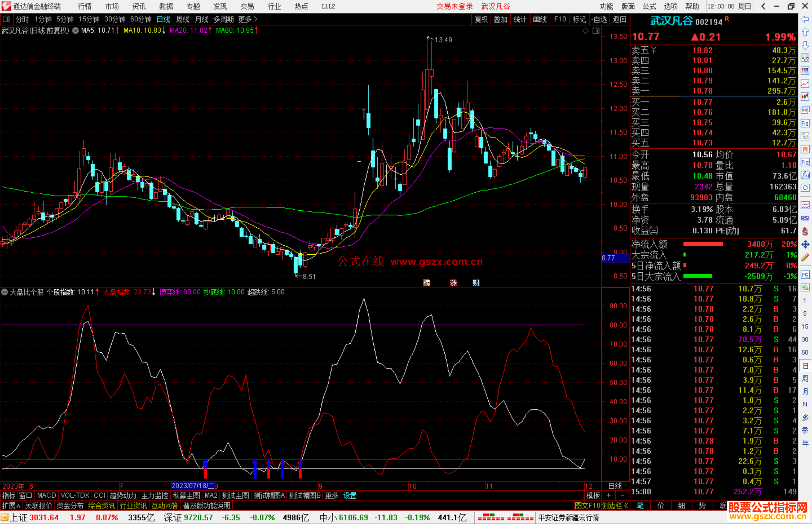Click the 复权 button above chart
This screenshot has height=524, width=812.
[x=481, y=19]
